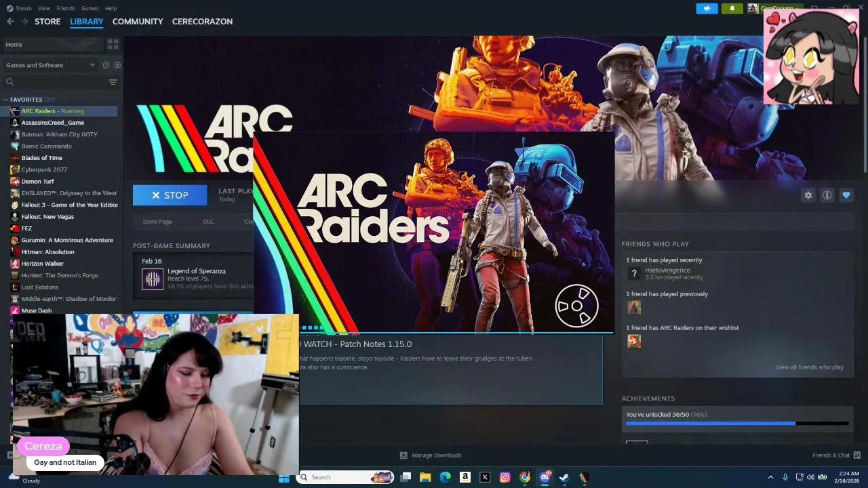This screenshot has height=488, width=868.
Task: Click the game info icon
Action: 827,195
